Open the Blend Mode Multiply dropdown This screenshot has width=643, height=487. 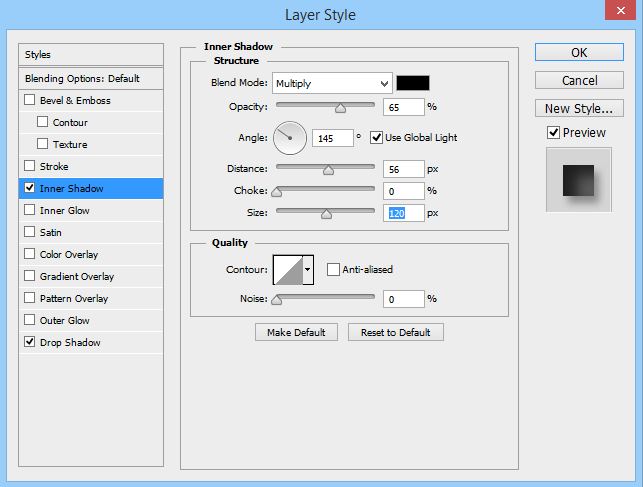(332, 83)
